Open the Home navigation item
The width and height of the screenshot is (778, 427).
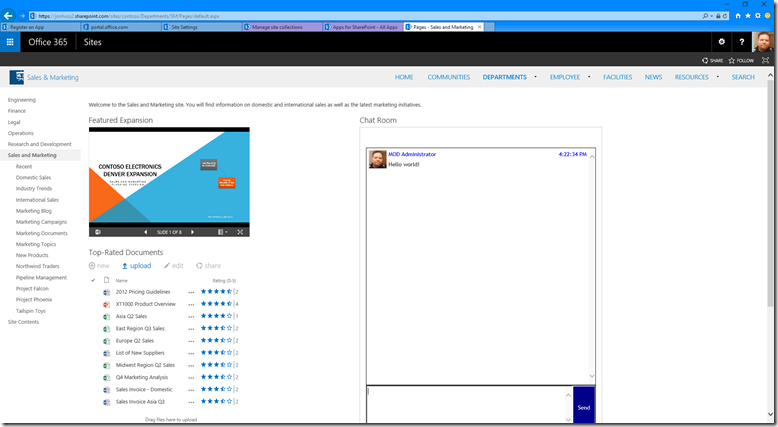(x=404, y=77)
